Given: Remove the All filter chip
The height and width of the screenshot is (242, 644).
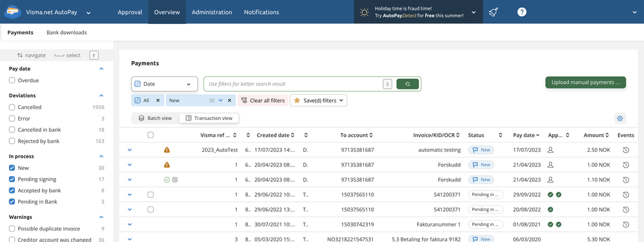Looking at the screenshot, I should [x=157, y=100].
